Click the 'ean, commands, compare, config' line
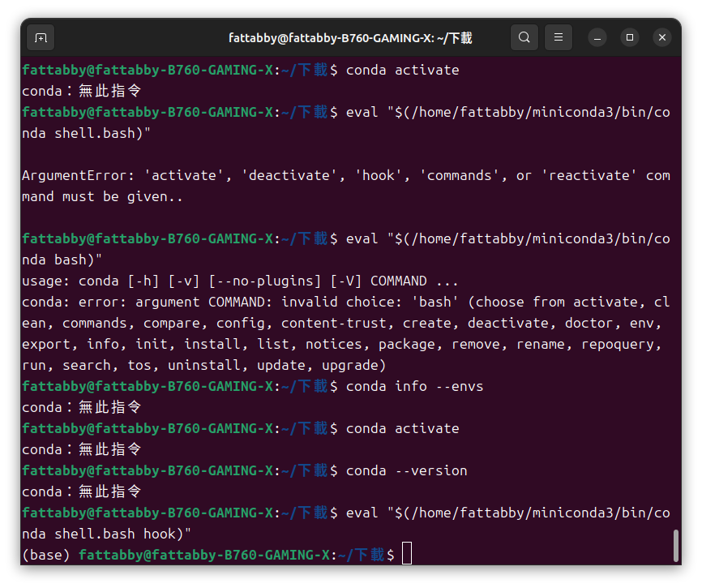Screen dimensions: 702x588 pyautogui.click(x=342, y=324)
